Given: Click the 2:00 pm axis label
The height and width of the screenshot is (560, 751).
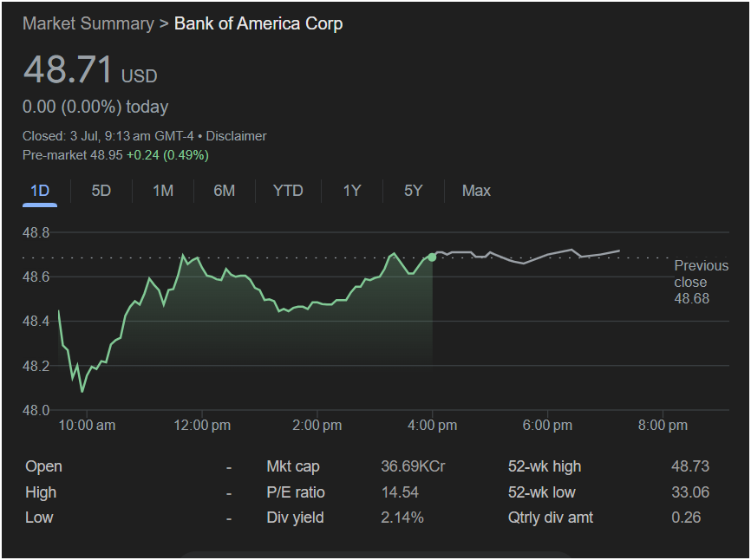Looking at the screenshot, I should [317, 425].
